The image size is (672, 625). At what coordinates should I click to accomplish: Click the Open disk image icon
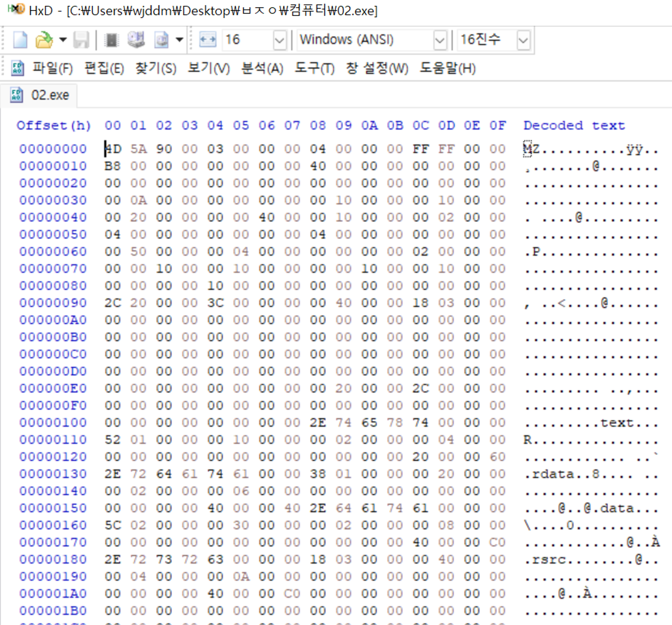162,40
